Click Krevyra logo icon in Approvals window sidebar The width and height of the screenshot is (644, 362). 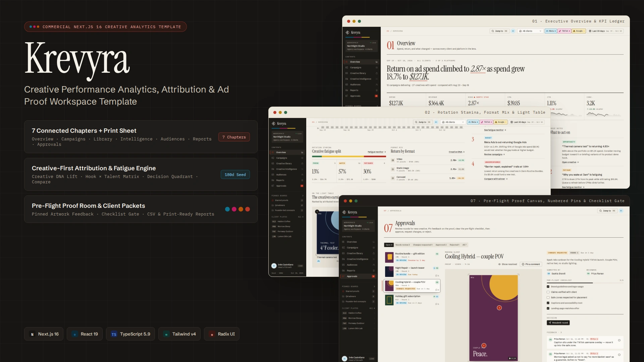click(344, 212)
